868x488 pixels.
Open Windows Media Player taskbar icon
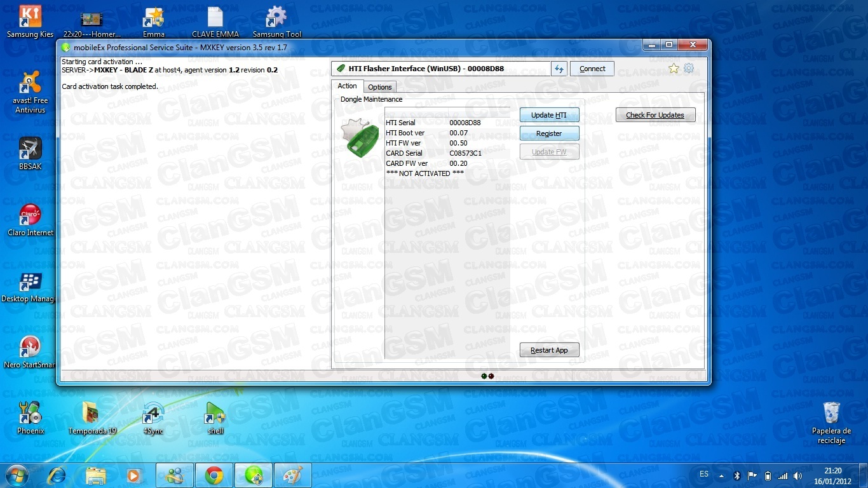click(133, 475)
